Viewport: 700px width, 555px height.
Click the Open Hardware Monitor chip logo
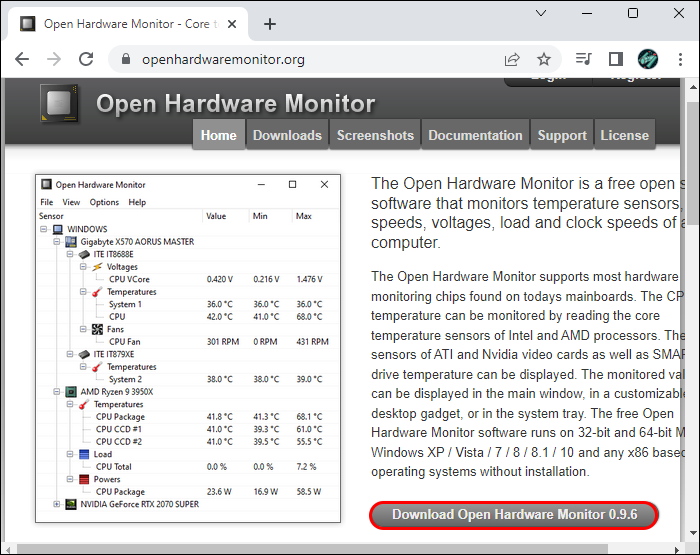[59, 103]
